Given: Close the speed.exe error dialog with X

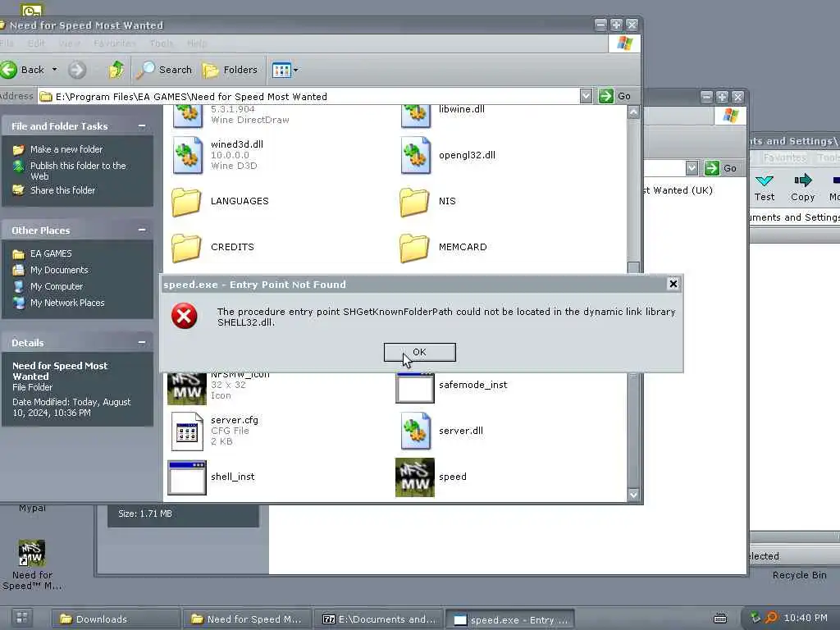Looking at the screenshot, I should coord(673,284).
